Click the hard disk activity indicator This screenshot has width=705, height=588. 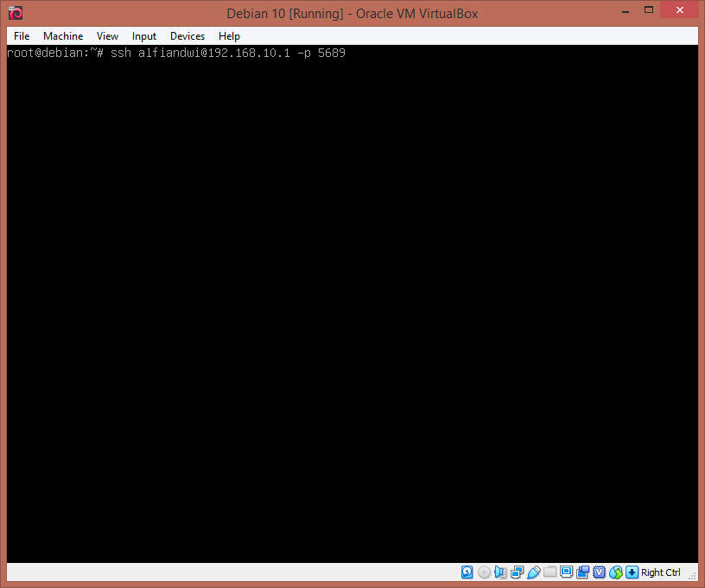click(x=467, y=572)
